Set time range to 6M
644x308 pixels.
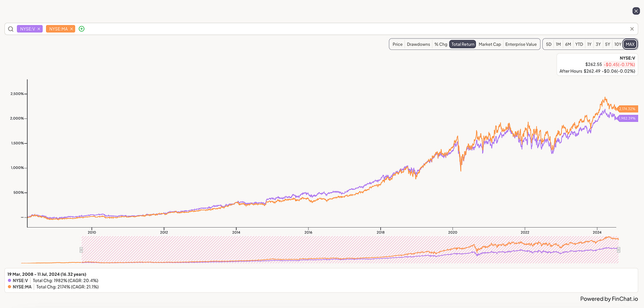point(568,44)
